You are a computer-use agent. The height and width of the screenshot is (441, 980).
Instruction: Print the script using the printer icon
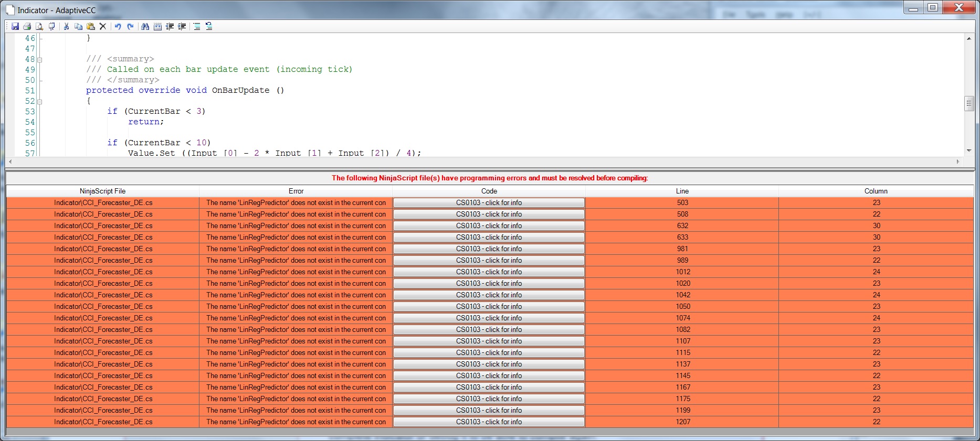[x=27, y=26]
